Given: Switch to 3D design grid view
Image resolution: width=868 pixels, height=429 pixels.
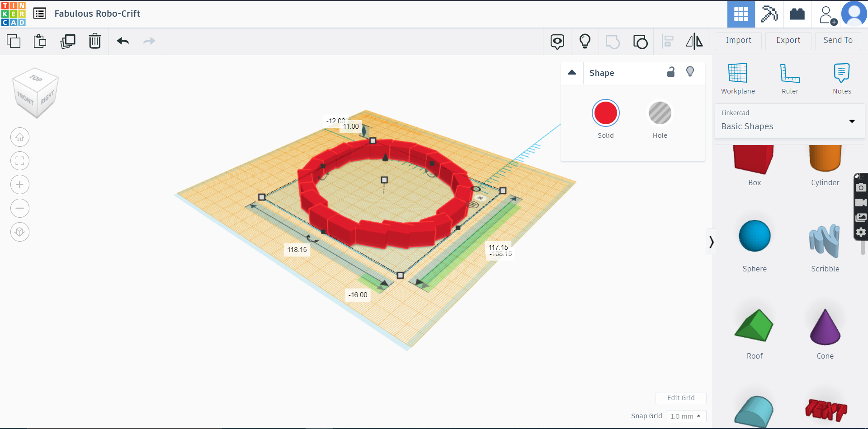Looking at the screenshot, I should (x=741, y=14).
